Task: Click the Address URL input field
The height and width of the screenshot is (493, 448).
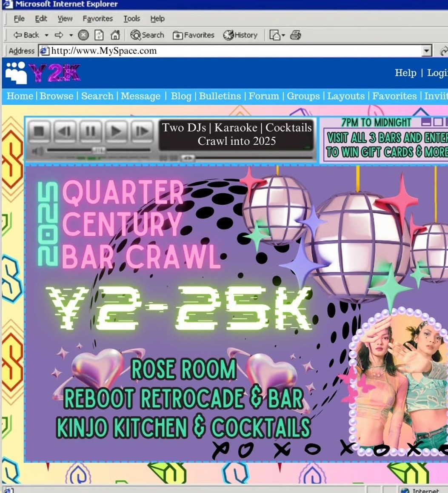Action: tap(234, 51)
